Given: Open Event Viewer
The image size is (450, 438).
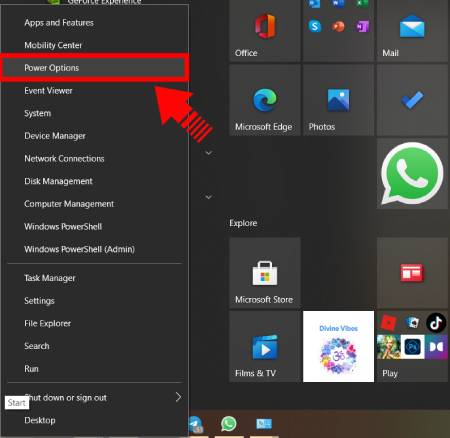Looking at the screenshot, I should [x=95, y=91].
